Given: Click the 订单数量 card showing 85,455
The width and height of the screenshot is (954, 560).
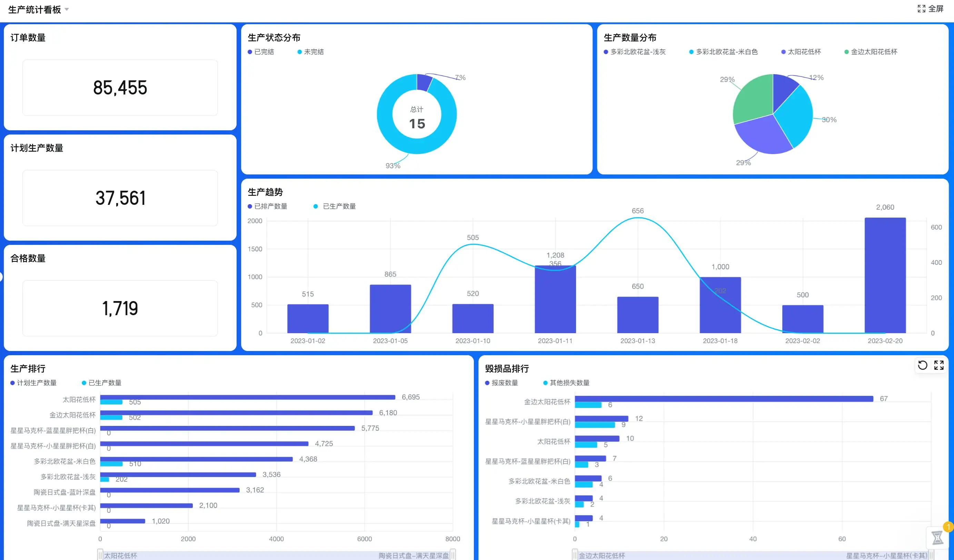Looking at the screenshot, I should pyautogui.click(x=120, y=88).
